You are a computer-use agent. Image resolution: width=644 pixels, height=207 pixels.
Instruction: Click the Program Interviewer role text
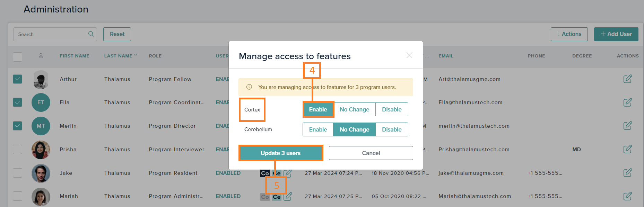coord(176,150)
